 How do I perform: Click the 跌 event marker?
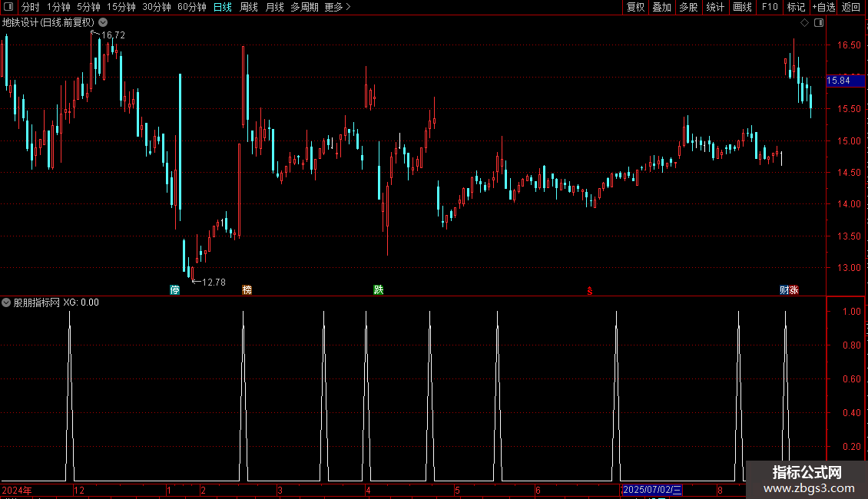point(378,290)
